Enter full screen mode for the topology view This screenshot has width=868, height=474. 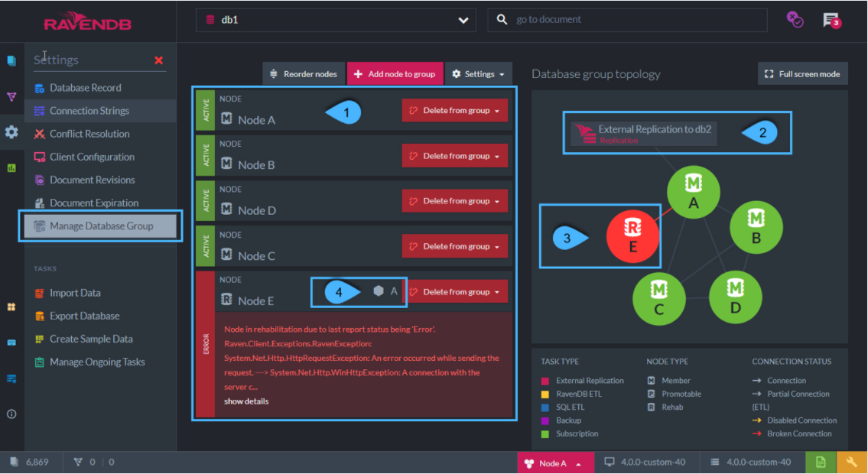click(x=802, y=73)
